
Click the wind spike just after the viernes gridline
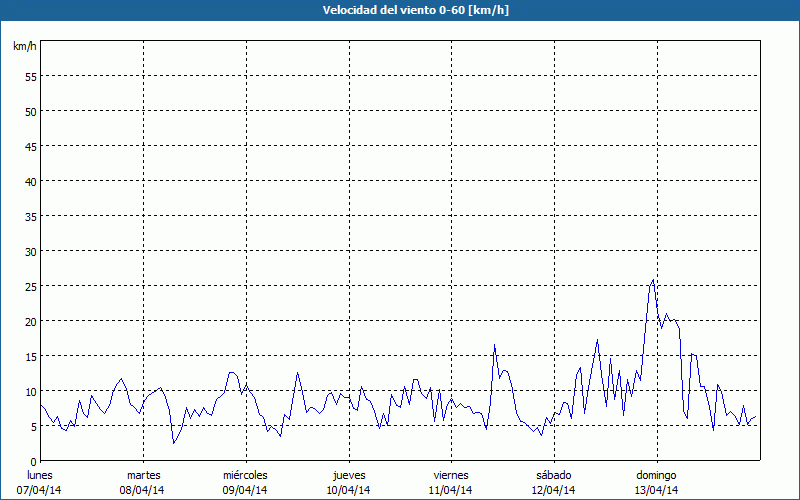tap(494, 346)
